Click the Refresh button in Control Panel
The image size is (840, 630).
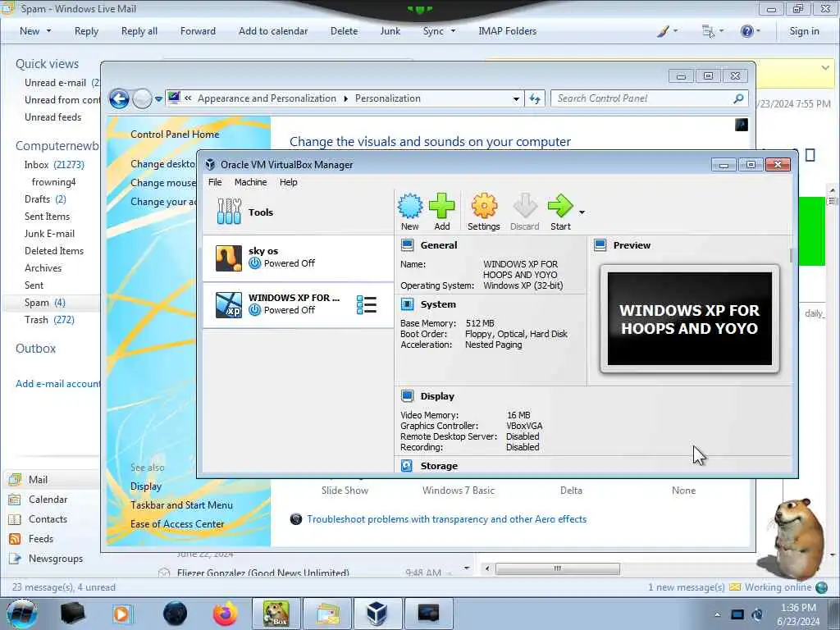pyautogui.click(x=535, y=98)
